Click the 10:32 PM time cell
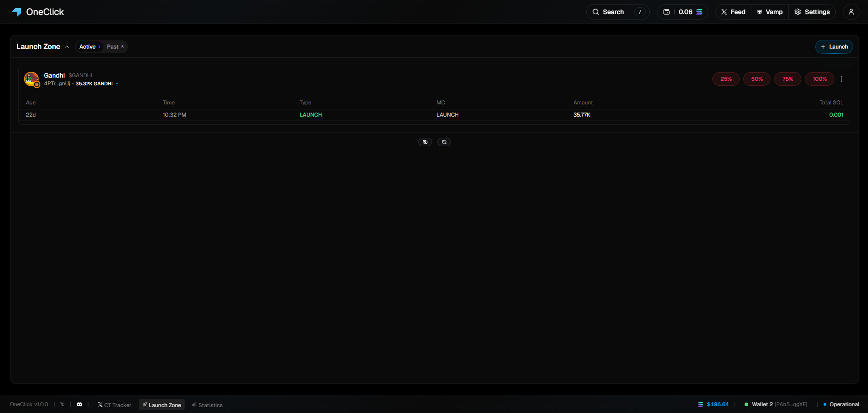Viewport: 868px width, 413px height. [x=175, y=115]
